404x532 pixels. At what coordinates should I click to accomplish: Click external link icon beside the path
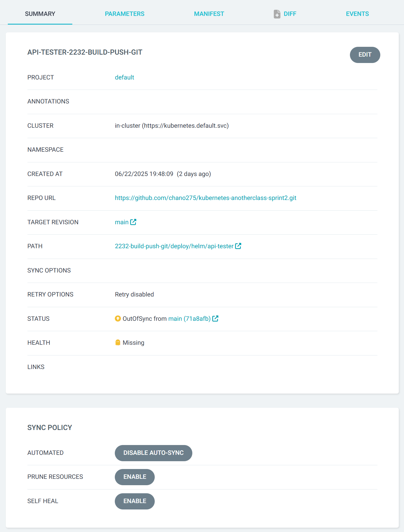coord(238,246)
